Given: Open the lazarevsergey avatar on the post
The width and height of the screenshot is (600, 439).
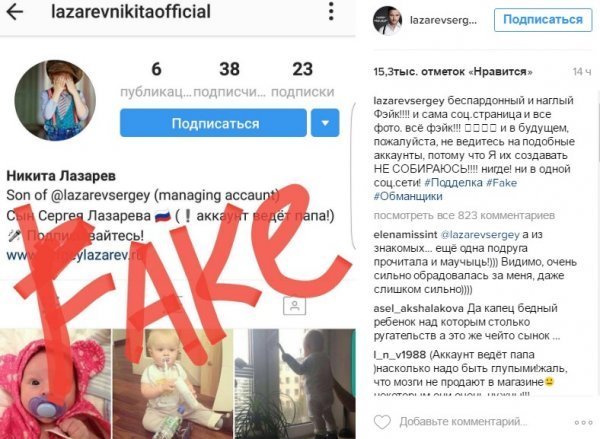Looking at the screenshot, I should click(x=387, y=20).
